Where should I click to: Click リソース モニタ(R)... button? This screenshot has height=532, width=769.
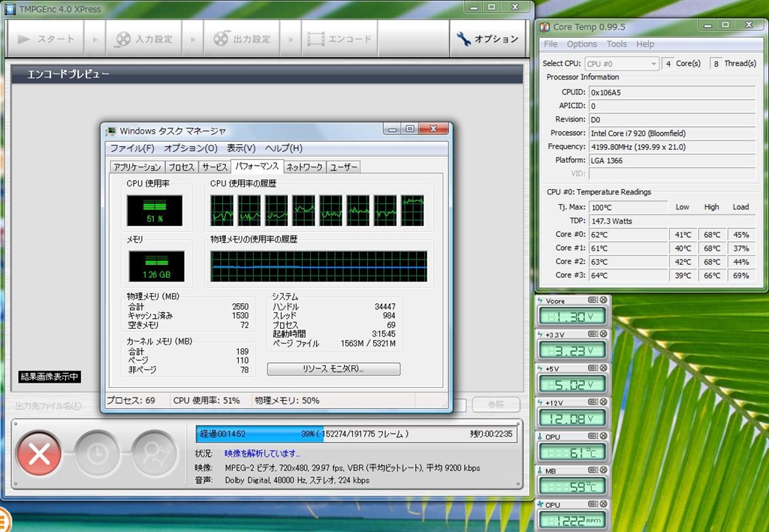(333, 369)
